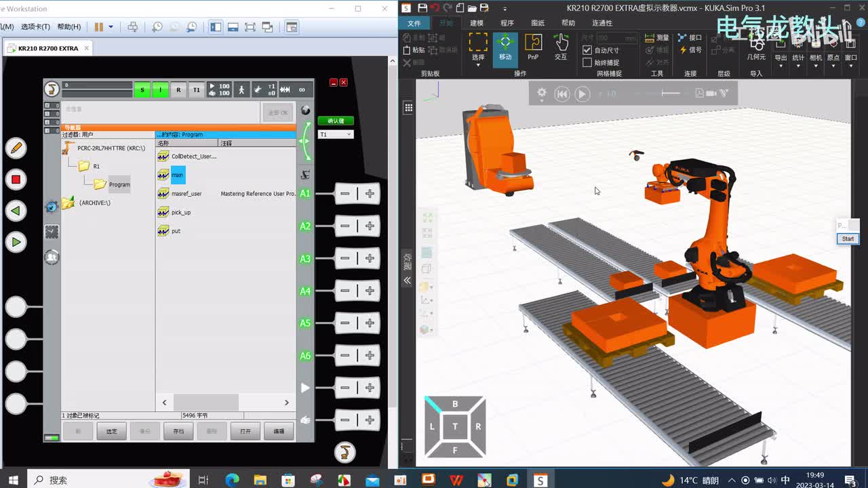This screenshot has width=868, height=488.
Task: Click the Measure tool icon
Action: (x=650, y=38)
